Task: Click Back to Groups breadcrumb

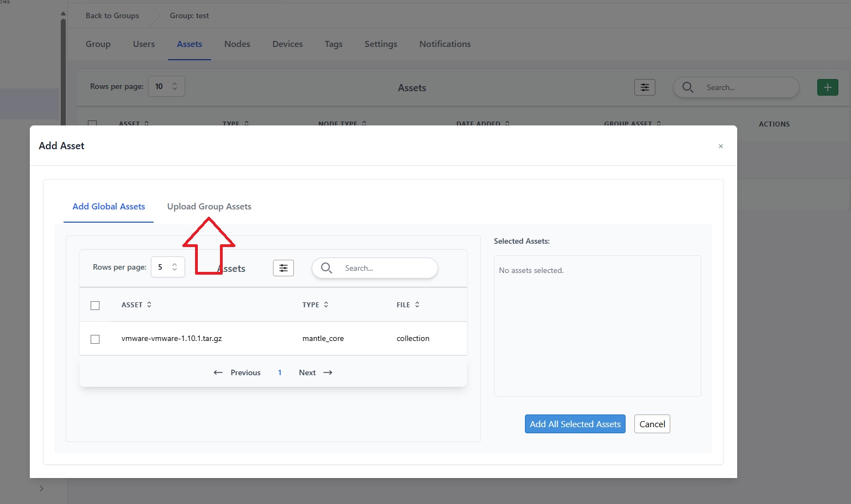Action: (112, 15)
